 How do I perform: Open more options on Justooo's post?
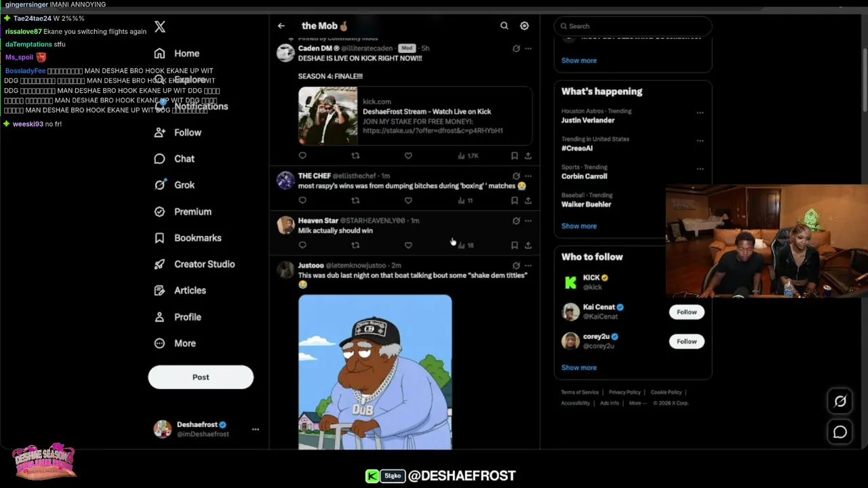click(x=528, y=266)
